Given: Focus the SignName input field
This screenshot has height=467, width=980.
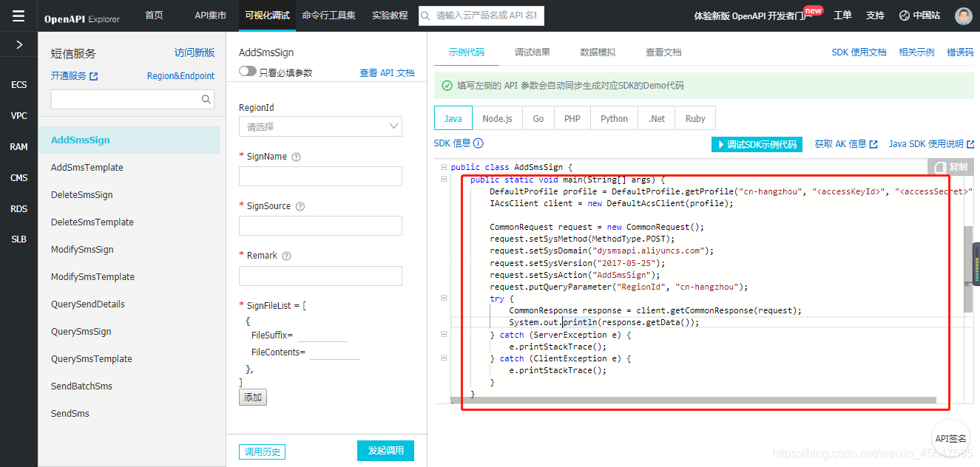Looking at the screenshot, I should (x=320, y=176).
